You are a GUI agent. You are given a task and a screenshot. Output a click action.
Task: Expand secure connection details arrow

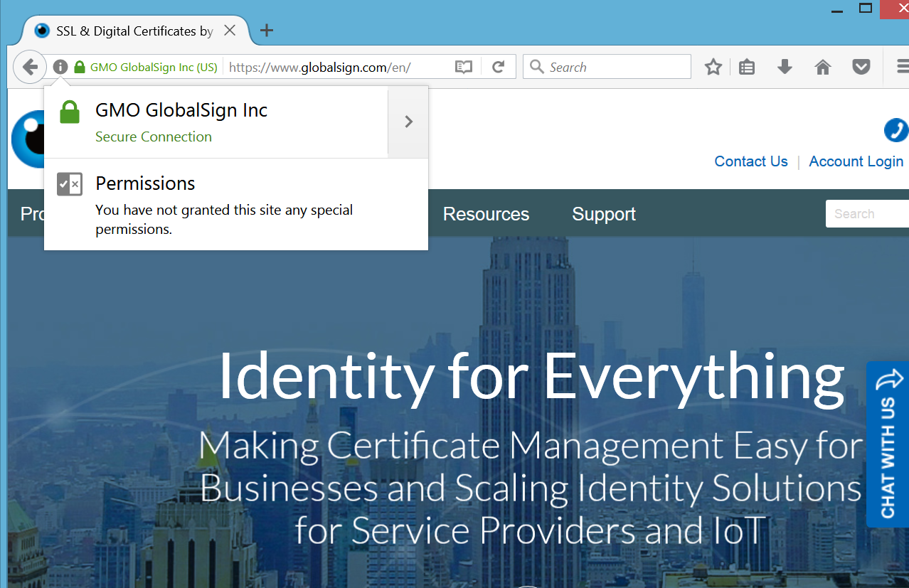click(408, 122)
